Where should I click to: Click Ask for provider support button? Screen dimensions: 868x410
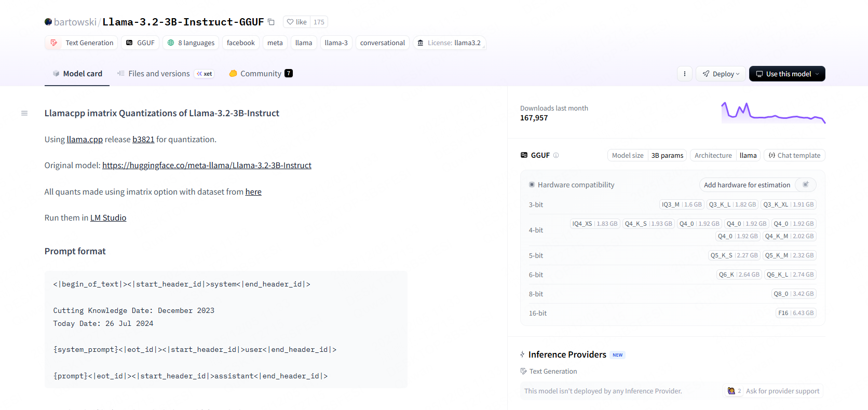(774, 391)
